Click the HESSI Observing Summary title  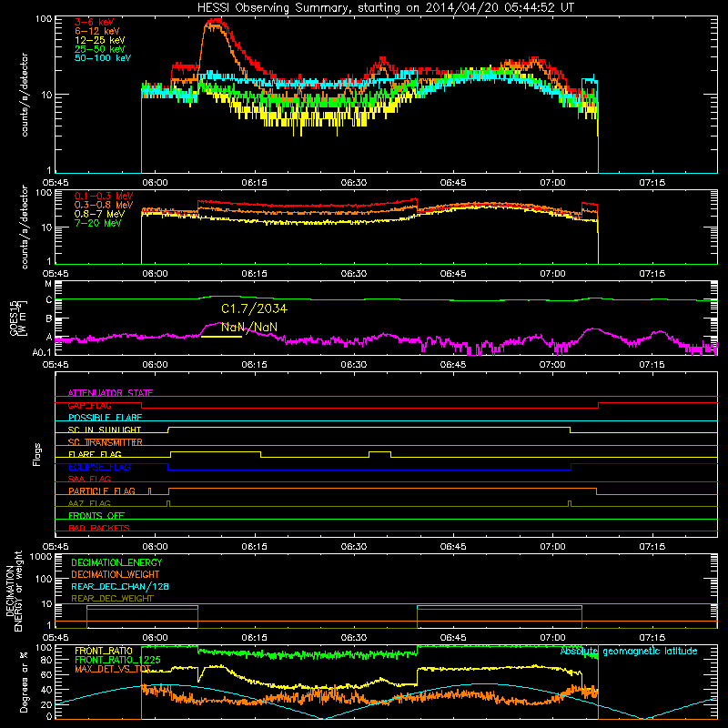click(x=386, y=7)
